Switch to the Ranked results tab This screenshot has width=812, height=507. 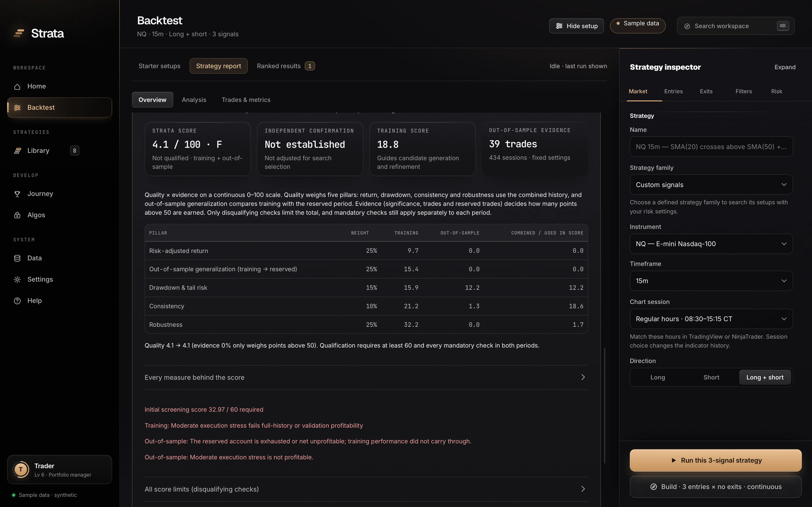pos(285,66)
